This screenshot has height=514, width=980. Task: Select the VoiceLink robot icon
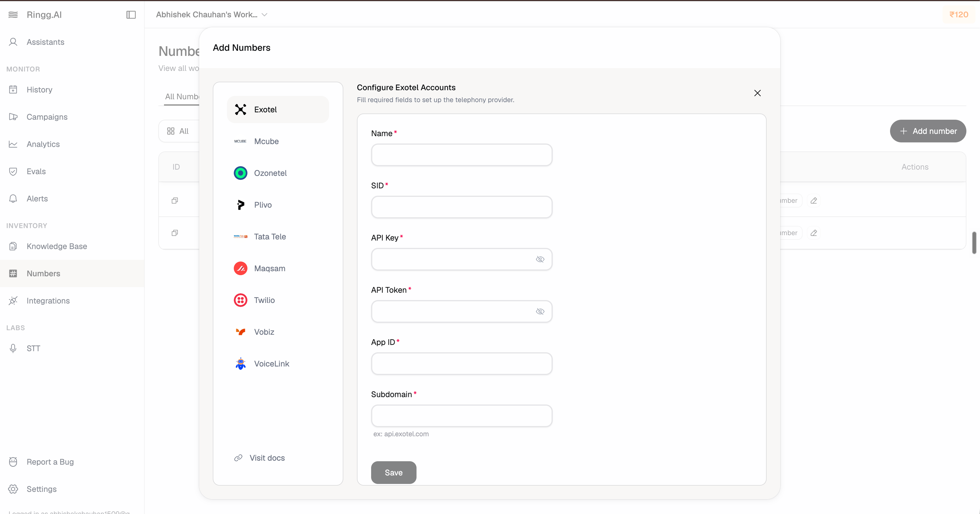(240, 363)
